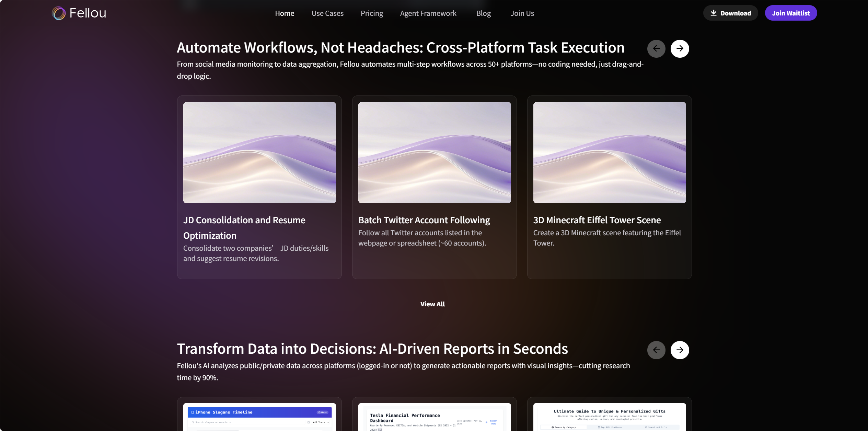
Task: Click the Download button
Action: pos(730,13)
